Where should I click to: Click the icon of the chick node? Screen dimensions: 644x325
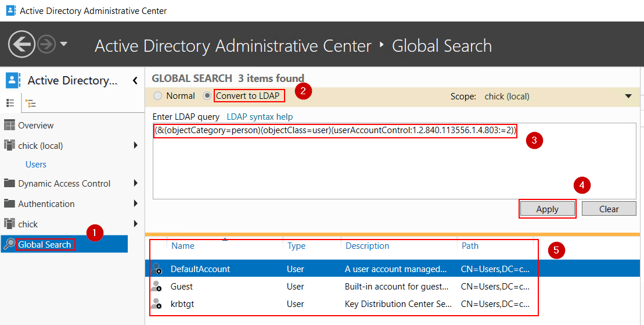[x=9, y=223]
